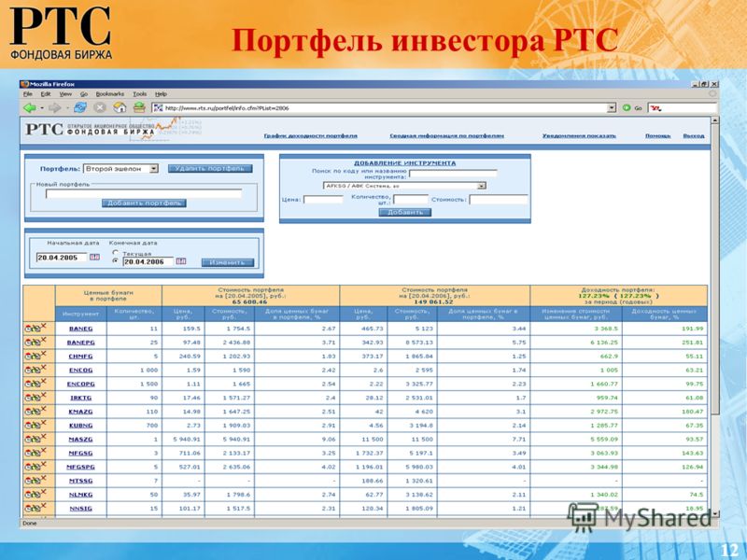Click the 'Цена' input field
747x560 pixels.
pos(323,200)
